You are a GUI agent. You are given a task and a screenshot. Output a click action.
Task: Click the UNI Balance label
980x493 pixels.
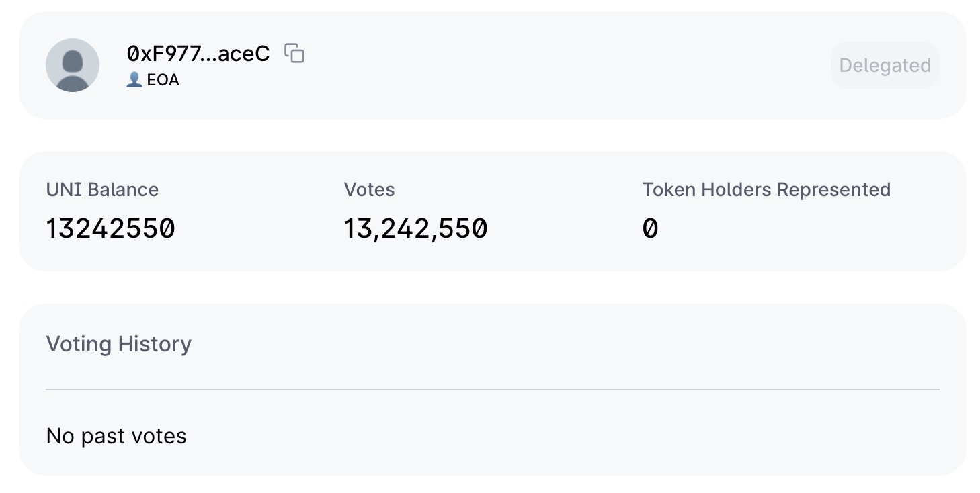coord(102,190)
